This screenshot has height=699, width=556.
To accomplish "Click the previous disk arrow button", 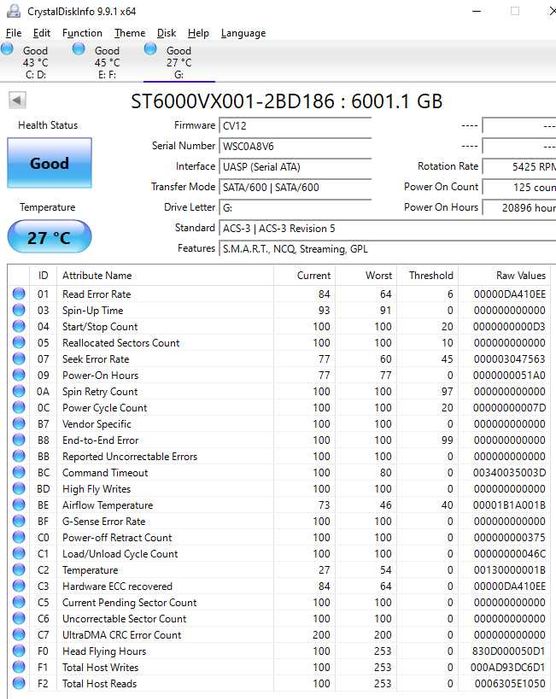I will pos(17,100).
